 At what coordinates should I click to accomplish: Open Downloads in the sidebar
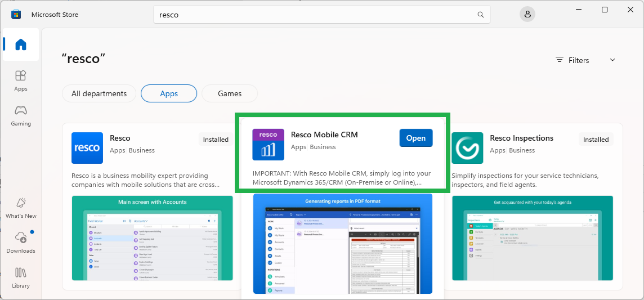(20, 243)
